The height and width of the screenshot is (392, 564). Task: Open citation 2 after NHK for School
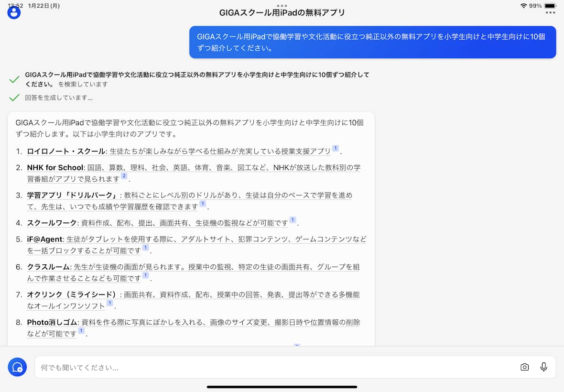pyautogui.click(x=124, y=176)
